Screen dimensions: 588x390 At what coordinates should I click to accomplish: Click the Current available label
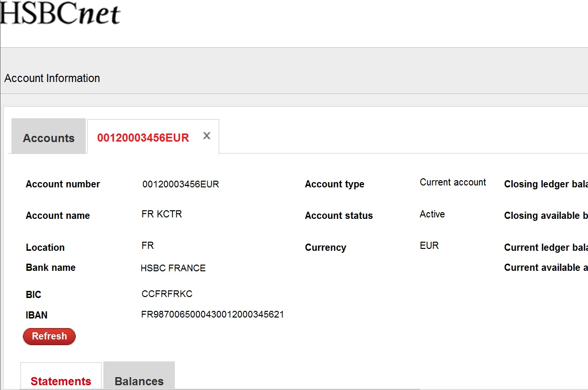point(546,267)
